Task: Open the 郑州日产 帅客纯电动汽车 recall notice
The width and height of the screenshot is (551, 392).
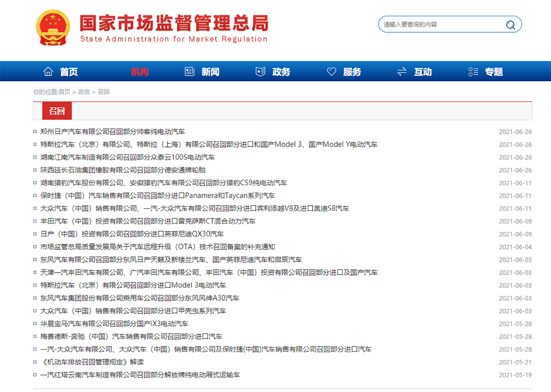Action: point(112,132)
